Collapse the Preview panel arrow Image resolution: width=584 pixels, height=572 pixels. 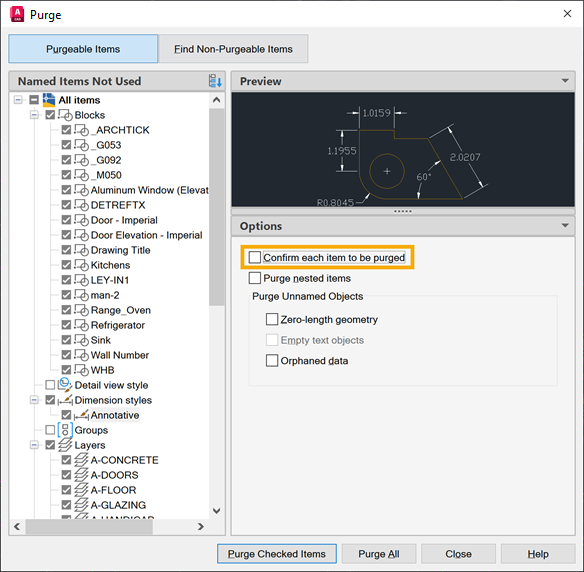565,81
